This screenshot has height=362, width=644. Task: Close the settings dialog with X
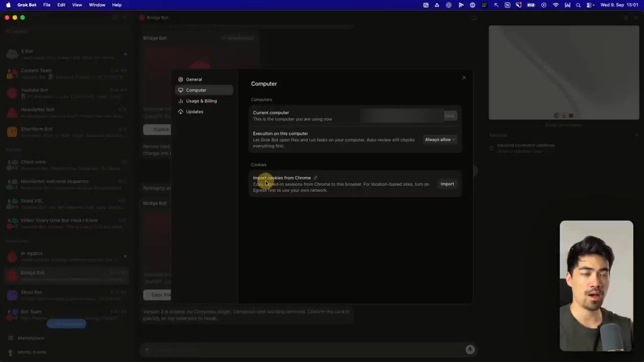click(x=464, y=77)
